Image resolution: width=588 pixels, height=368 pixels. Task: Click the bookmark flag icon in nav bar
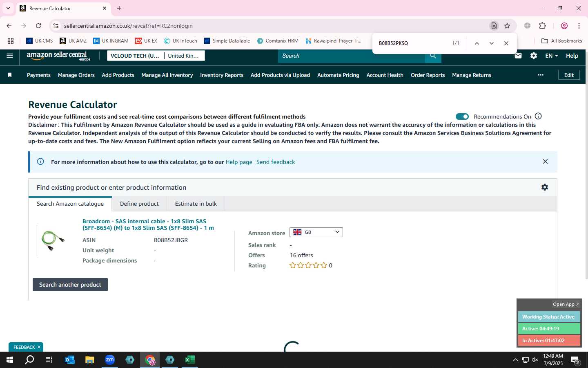click(x=10, y=75)
